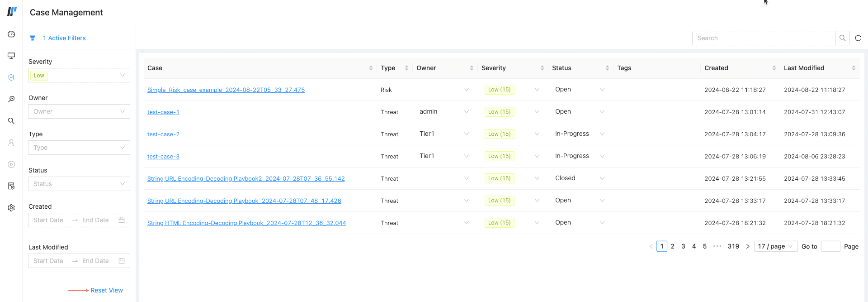Select current page 1
This screenshot has height=302, width=868.
[x=662, y=246]
